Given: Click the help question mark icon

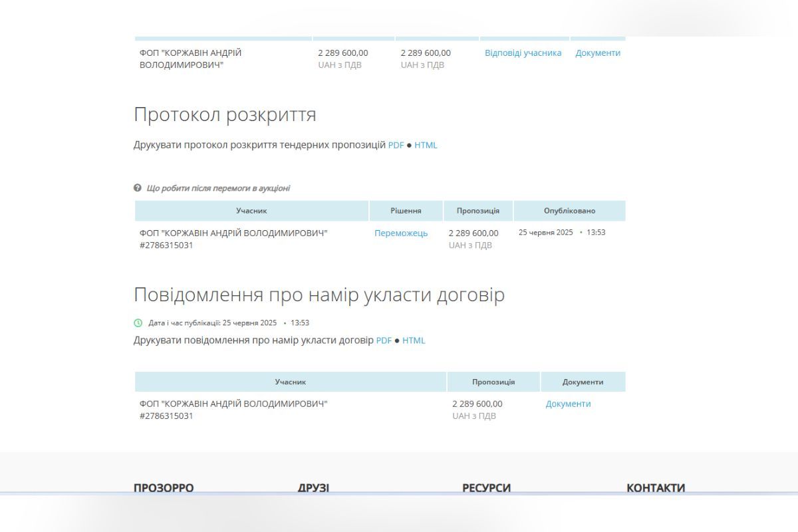Looking at the screenshot, I should pos(138,188).
